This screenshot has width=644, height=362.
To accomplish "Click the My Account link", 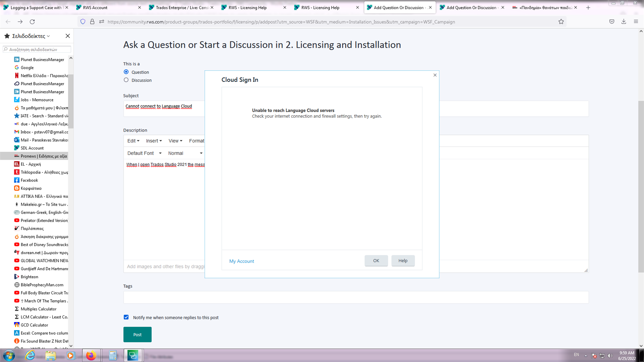I will click(x=241, y=261).
